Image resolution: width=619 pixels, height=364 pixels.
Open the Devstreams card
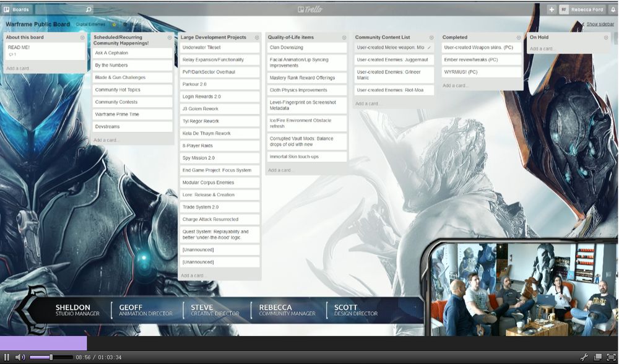[x=132, y=126]
